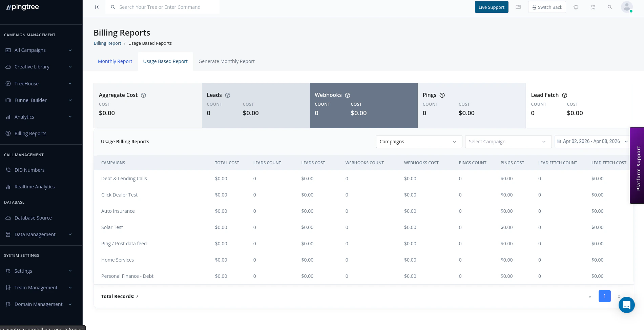Click the Live Support button
644x330 pixels.
tap(492, 7)
